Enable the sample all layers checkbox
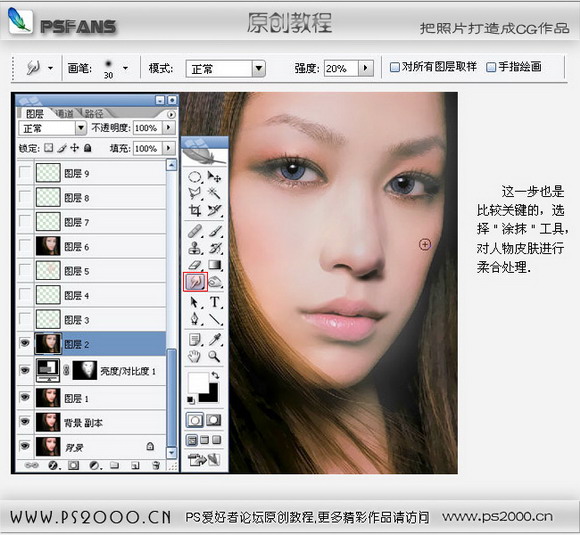The width and height of the screenshot is (580, 535). pyautogui.click(x=395, y=67)
